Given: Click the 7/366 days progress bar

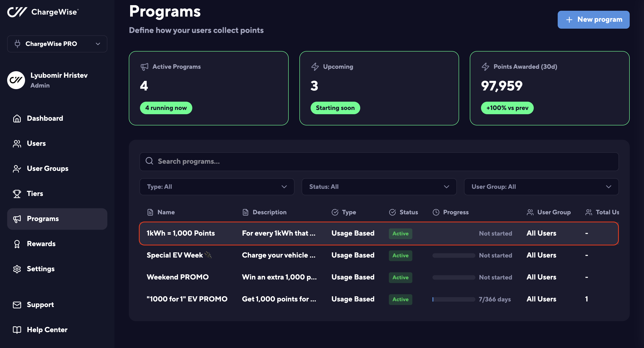Looking at the screenshot, I should pyautogui.click(x=453, y=299).
